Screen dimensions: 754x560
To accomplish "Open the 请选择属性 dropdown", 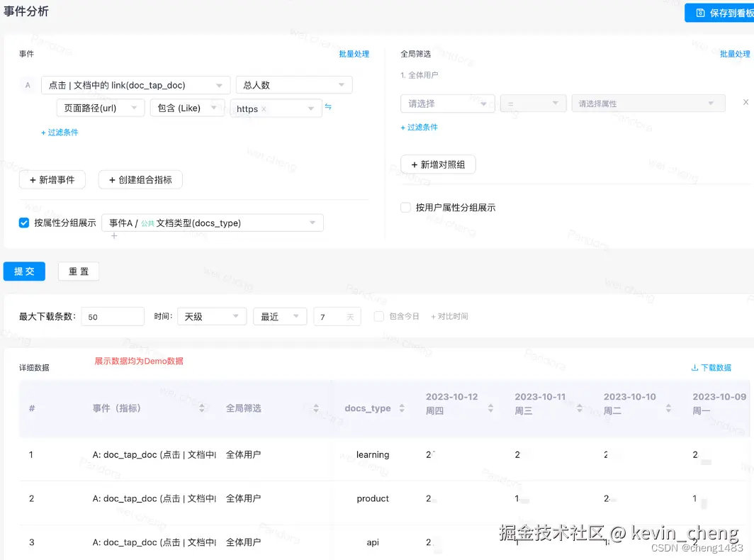I will tap(648, 103).
